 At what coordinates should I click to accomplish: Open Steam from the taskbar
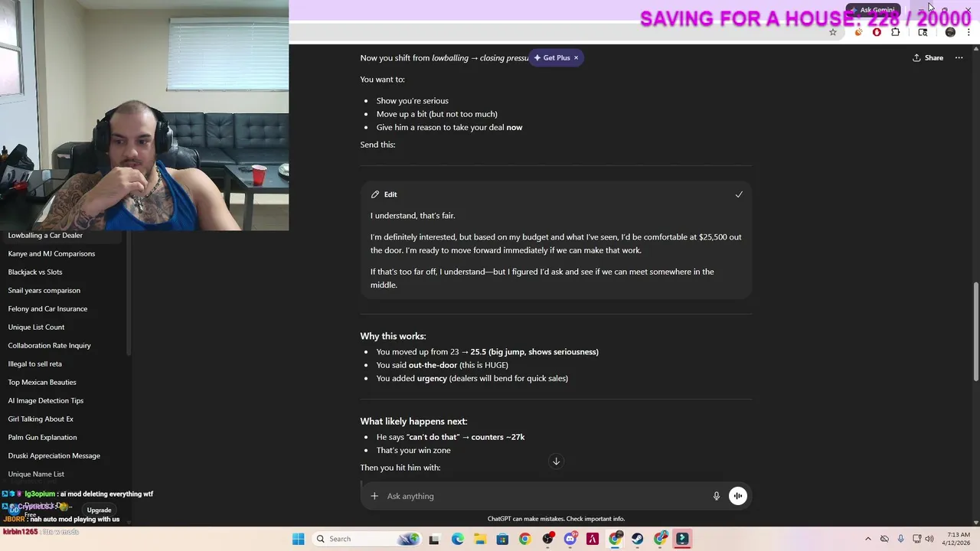pos(638,539)
